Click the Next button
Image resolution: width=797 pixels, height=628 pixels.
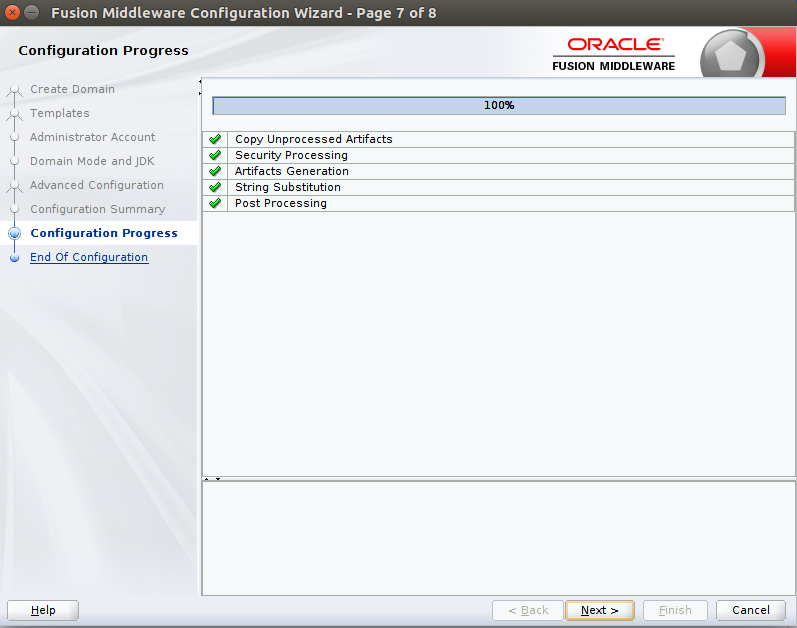pyautogui.click(x=600, y=610)
